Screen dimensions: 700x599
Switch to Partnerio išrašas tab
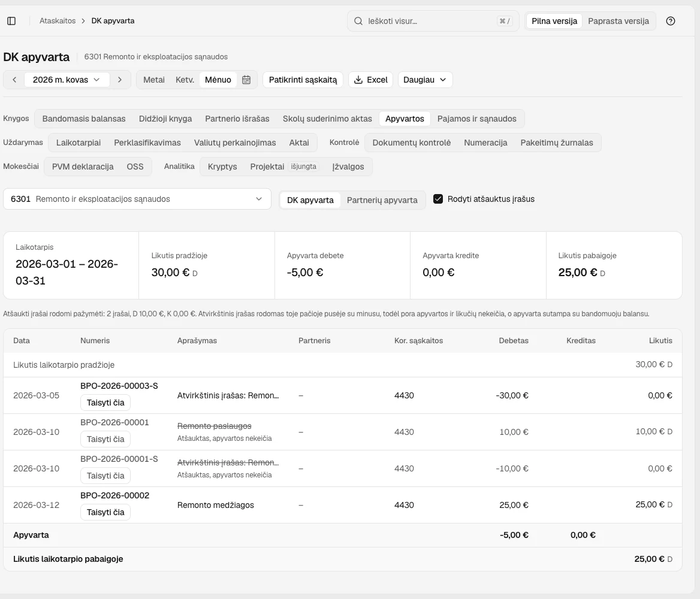click(237, 119)
